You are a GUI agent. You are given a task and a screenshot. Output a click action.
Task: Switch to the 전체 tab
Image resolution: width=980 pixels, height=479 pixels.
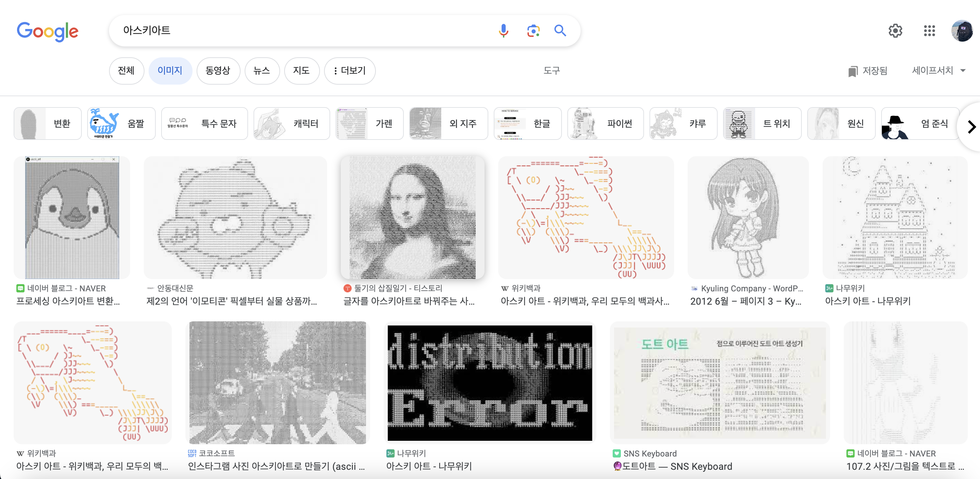click(x=126, y=70)
